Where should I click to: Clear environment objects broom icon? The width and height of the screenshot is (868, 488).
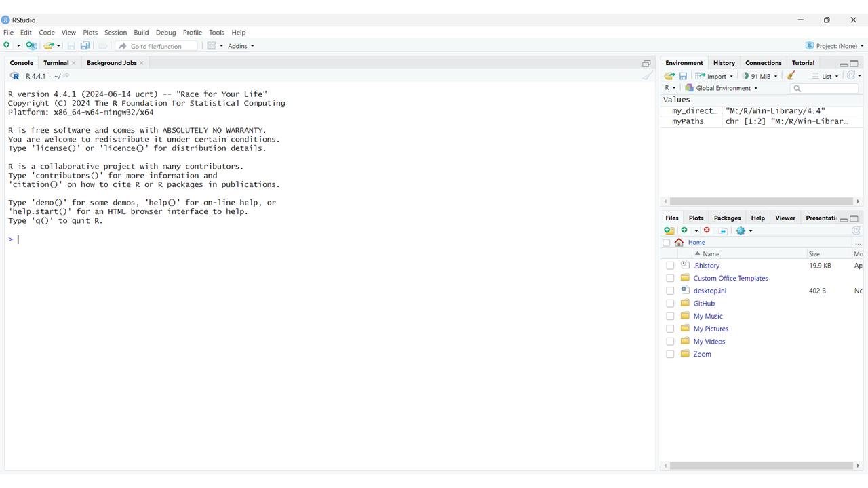[791, 76]
